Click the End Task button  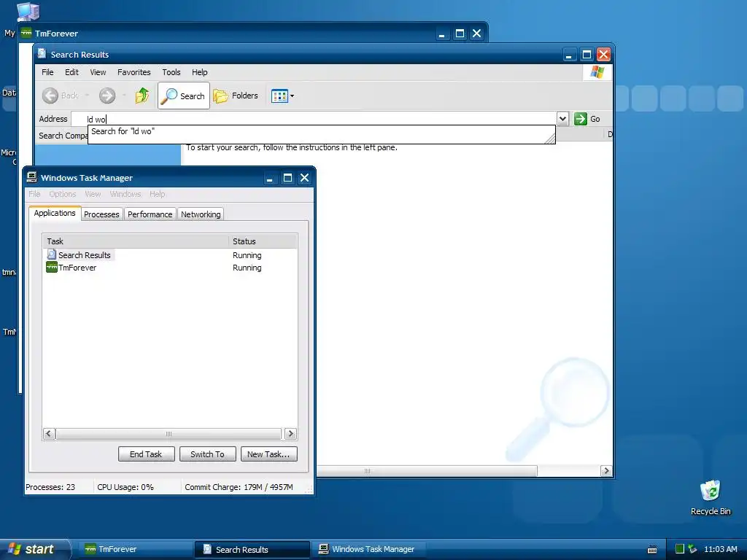point(146,454)
